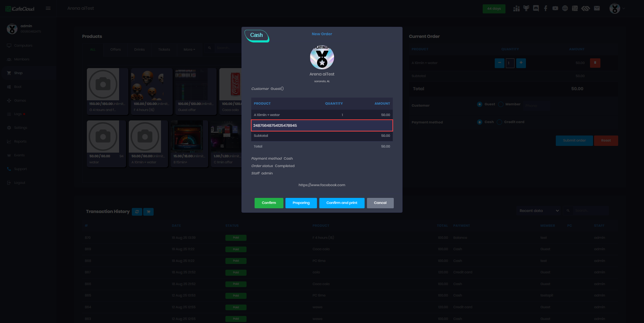Open the Recent data dropdown

click(539, 211)
